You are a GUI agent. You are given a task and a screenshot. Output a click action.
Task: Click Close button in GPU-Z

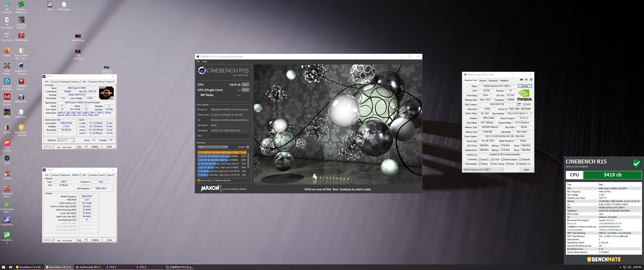pyautogui.click(x=526, y=169)
